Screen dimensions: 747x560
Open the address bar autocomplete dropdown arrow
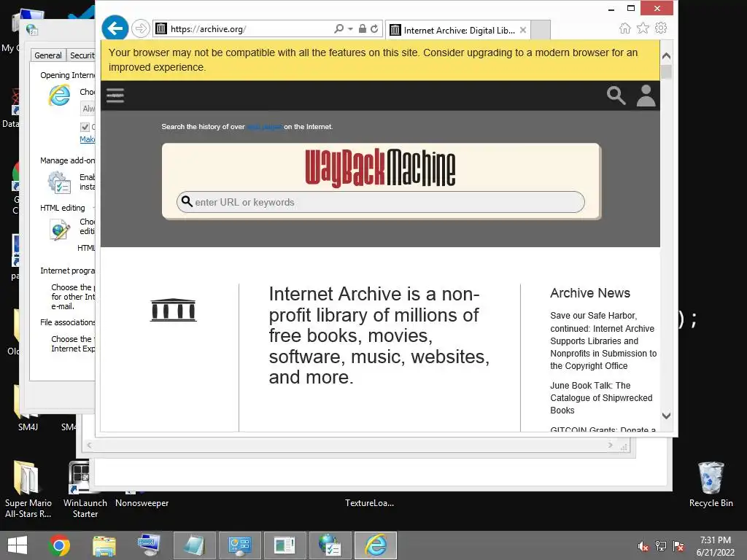point(350,29)
